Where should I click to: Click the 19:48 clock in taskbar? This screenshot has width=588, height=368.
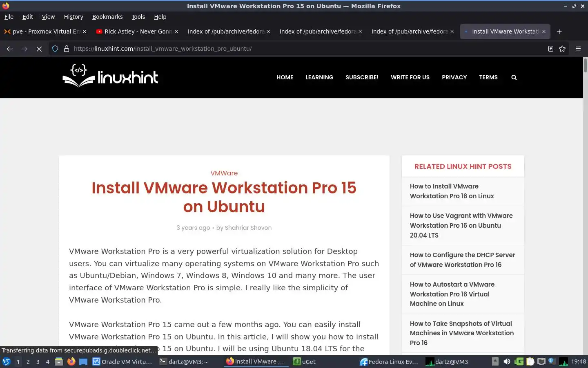point(578,361)
